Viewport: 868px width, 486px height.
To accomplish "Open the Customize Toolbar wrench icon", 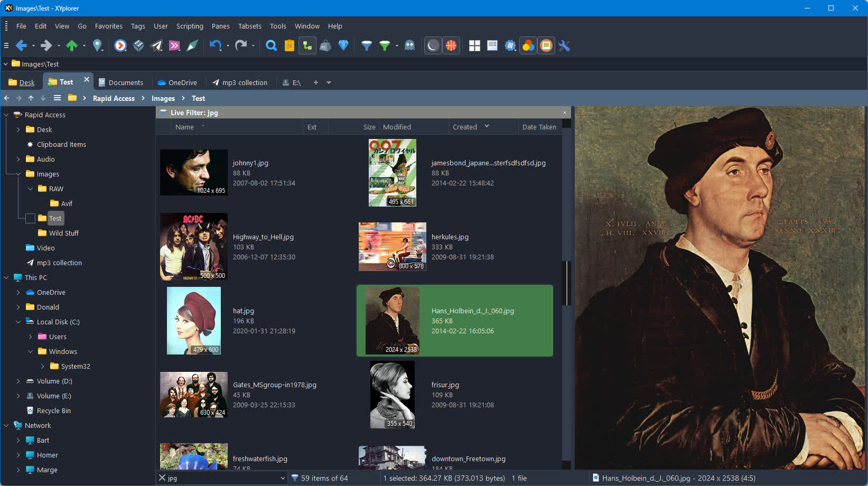I will [564, 46].
